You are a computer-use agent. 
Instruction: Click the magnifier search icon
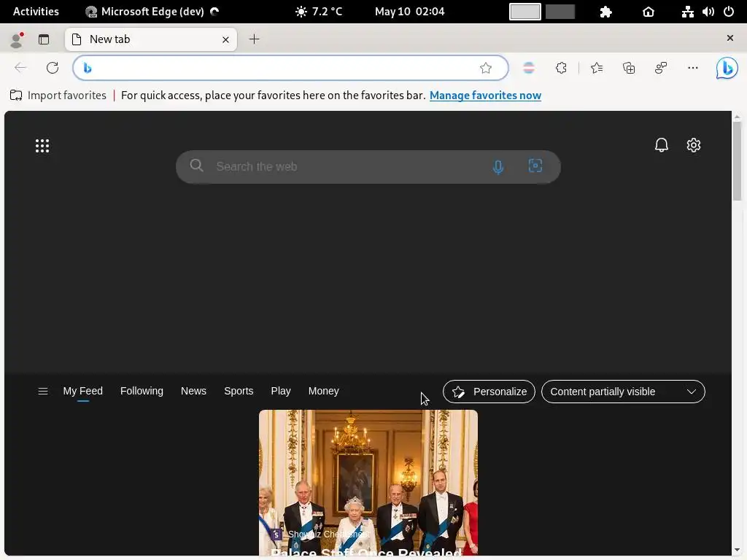pos(197,166)
